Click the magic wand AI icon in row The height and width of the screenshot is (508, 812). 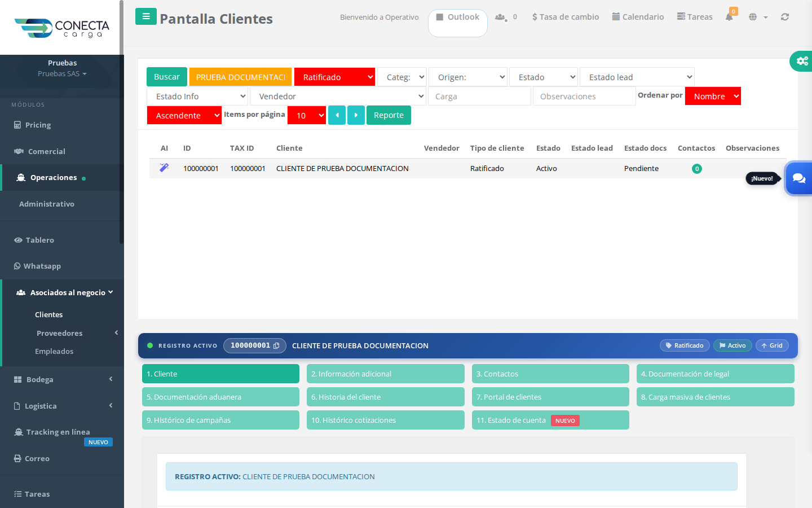click(x=164, y=168)
